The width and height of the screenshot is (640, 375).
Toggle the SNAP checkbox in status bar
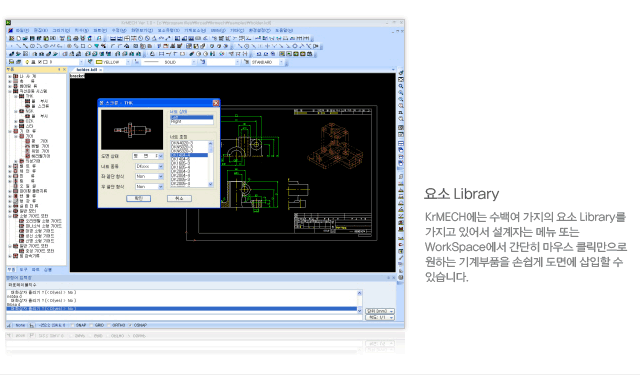coord(73,325)
